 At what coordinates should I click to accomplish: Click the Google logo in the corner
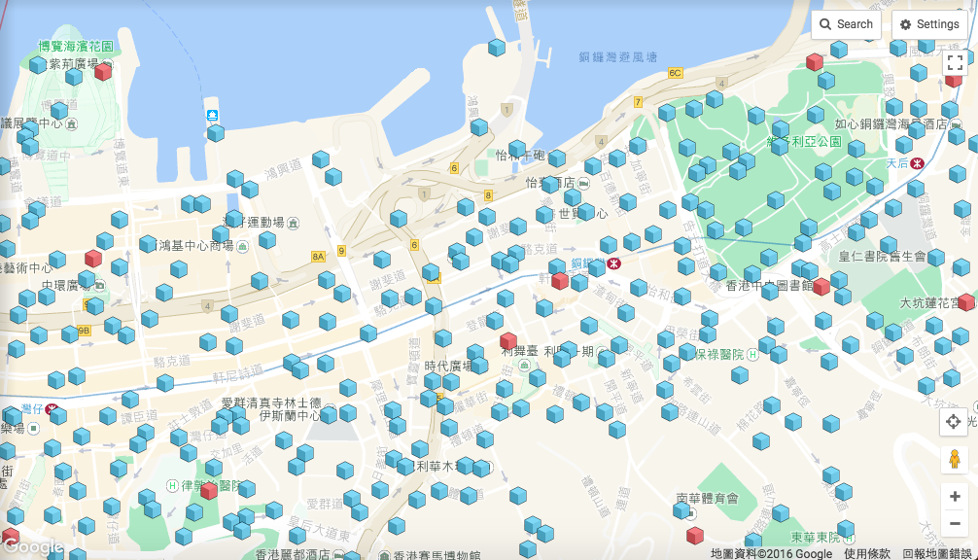coord(34,548)
